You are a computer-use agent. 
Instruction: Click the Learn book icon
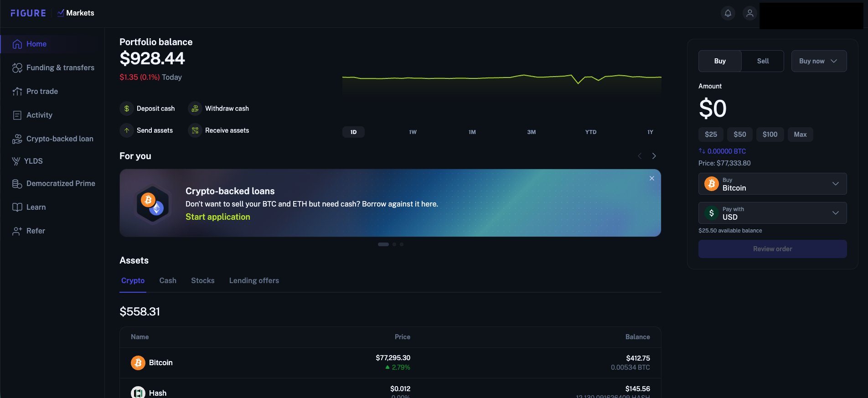[17, 207]
